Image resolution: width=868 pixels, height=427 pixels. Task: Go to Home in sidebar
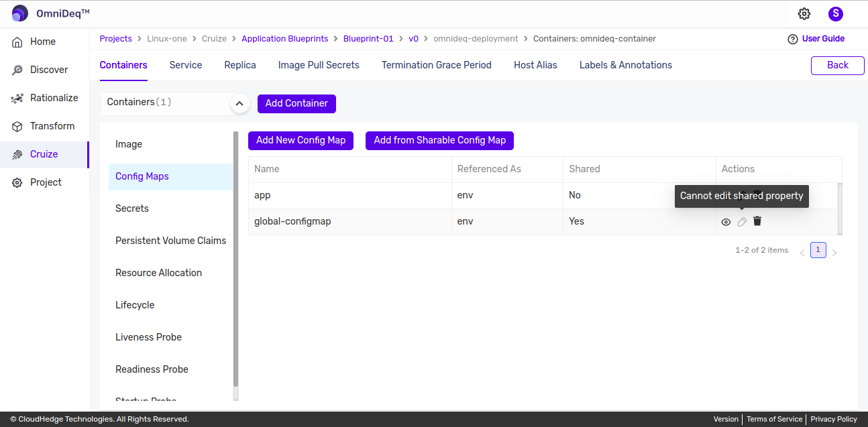tap(44, 42)
